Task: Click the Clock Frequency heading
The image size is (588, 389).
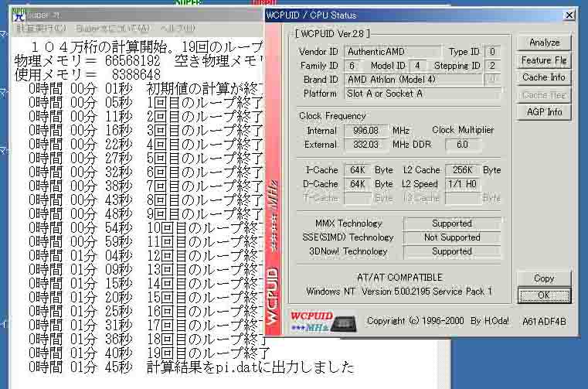Action: point(332,116)
